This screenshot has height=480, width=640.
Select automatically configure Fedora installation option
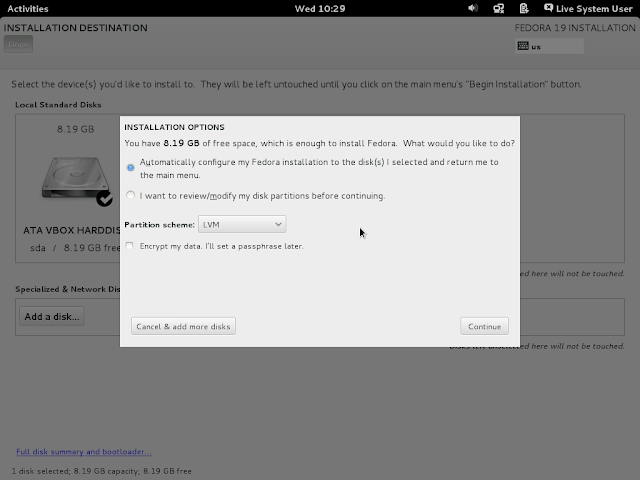131,168
